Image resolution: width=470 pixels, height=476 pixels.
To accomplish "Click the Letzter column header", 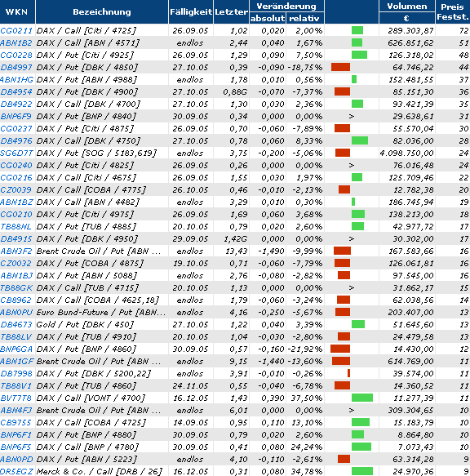I will (x=231, y=12).
